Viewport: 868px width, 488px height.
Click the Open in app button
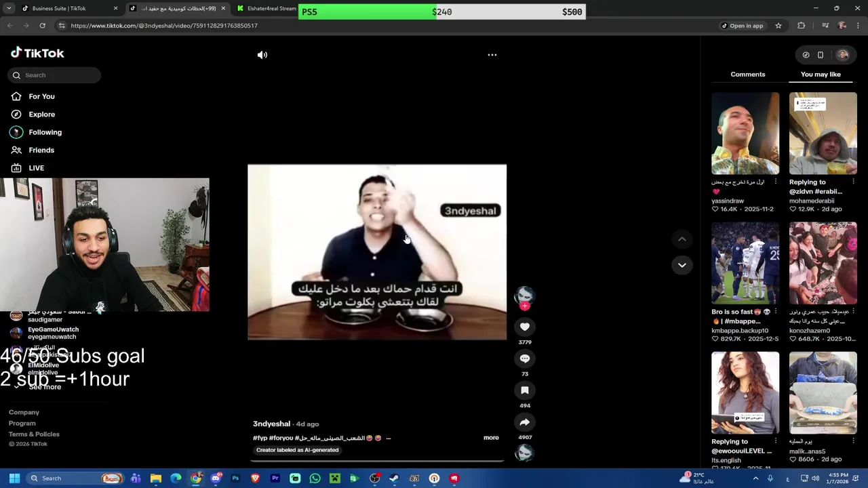(x=742, y=26)
